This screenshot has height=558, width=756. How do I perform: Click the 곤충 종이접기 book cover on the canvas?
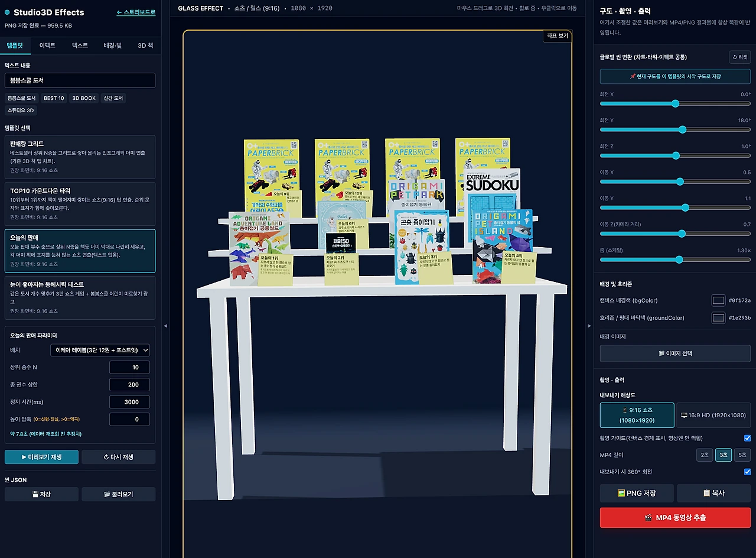click(421, 248)
